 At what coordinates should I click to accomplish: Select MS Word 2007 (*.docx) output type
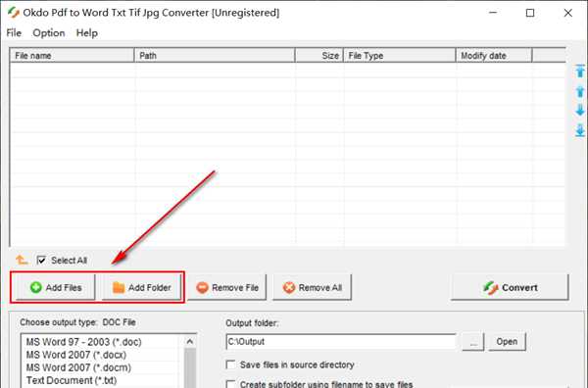pyautogui.click(x=101, y=355)
